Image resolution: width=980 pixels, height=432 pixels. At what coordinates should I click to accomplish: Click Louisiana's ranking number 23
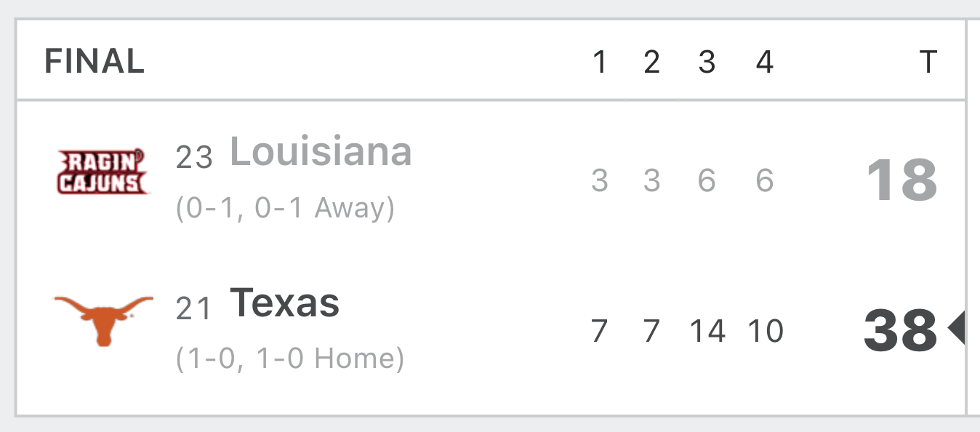194,157
